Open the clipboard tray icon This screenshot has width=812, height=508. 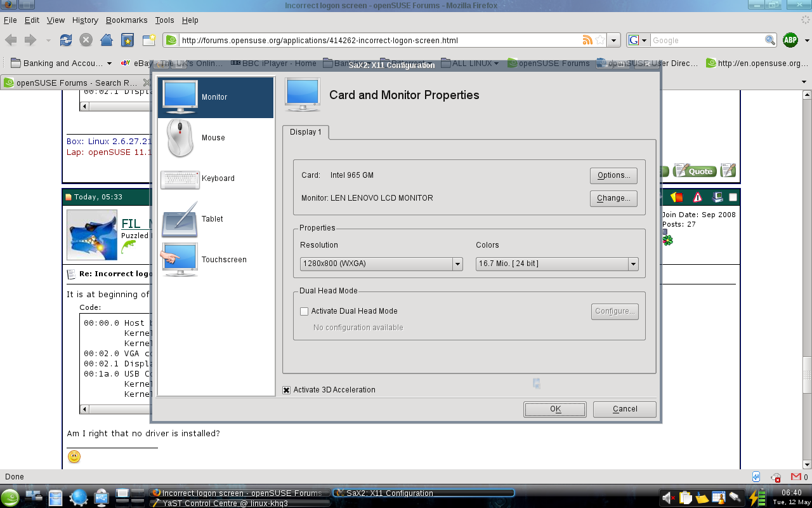click(685, 498)
